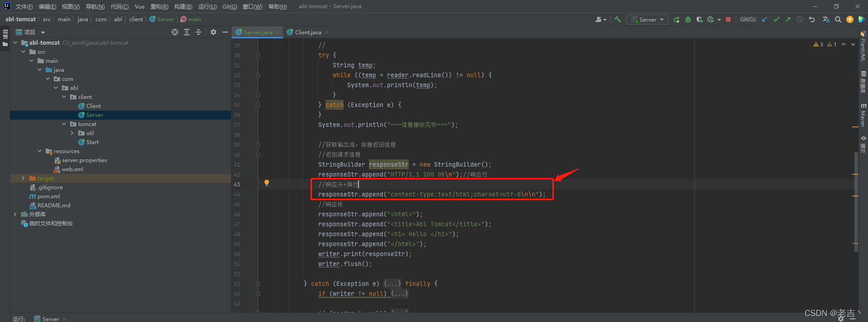Open the 文件(F) menu
868x322 pixels.
pyautogui.click(x=24, y=6)
